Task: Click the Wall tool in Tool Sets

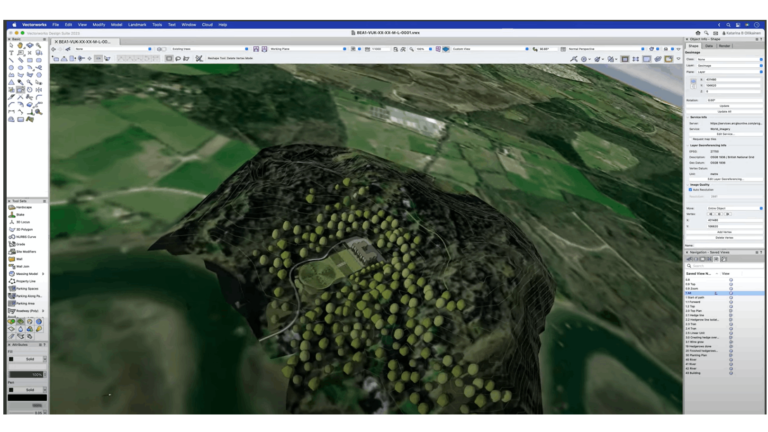Action: click(21, 258)
